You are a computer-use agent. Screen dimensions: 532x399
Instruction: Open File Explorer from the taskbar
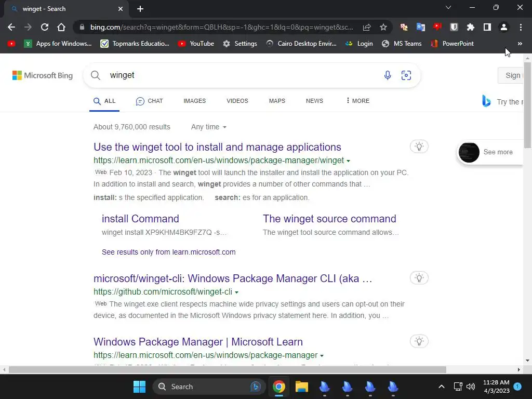[302, 387]
